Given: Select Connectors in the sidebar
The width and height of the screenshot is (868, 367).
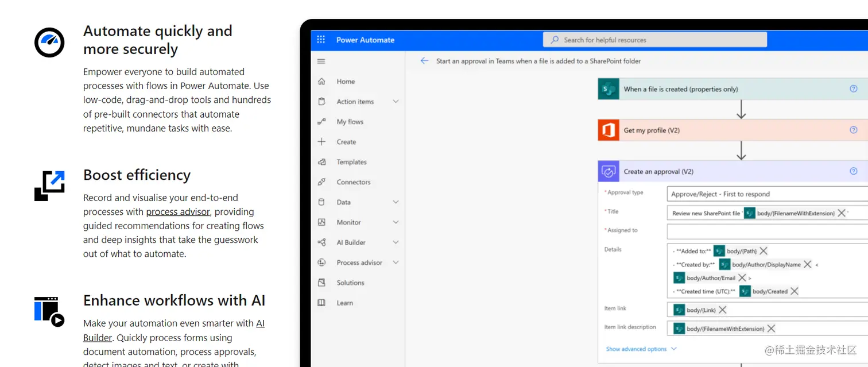Looking at the screenshot, I should point(354,182).
